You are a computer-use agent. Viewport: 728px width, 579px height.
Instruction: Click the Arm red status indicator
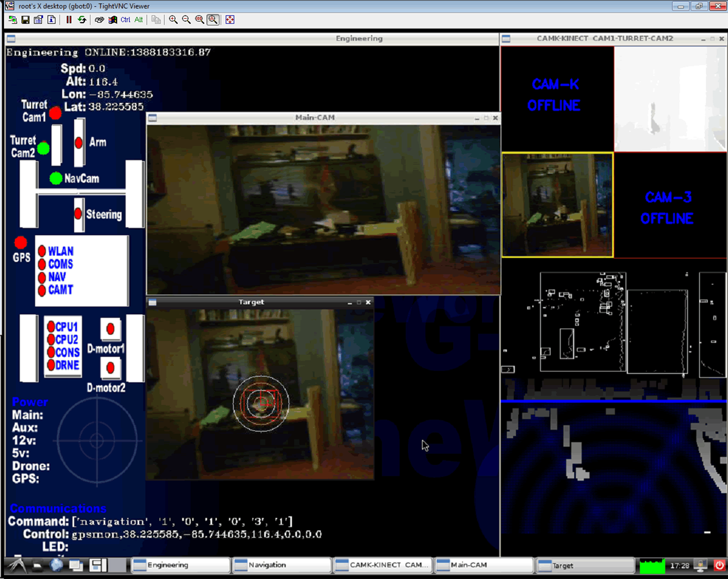[79, 142]
